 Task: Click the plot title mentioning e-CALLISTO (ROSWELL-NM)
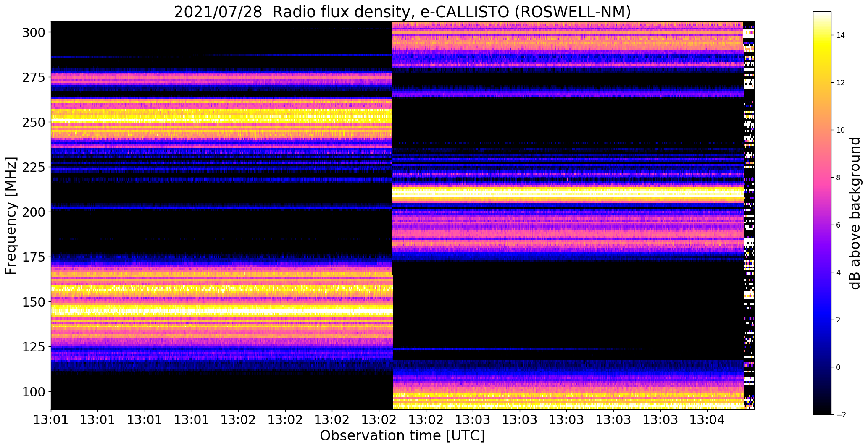click(402, 12)
